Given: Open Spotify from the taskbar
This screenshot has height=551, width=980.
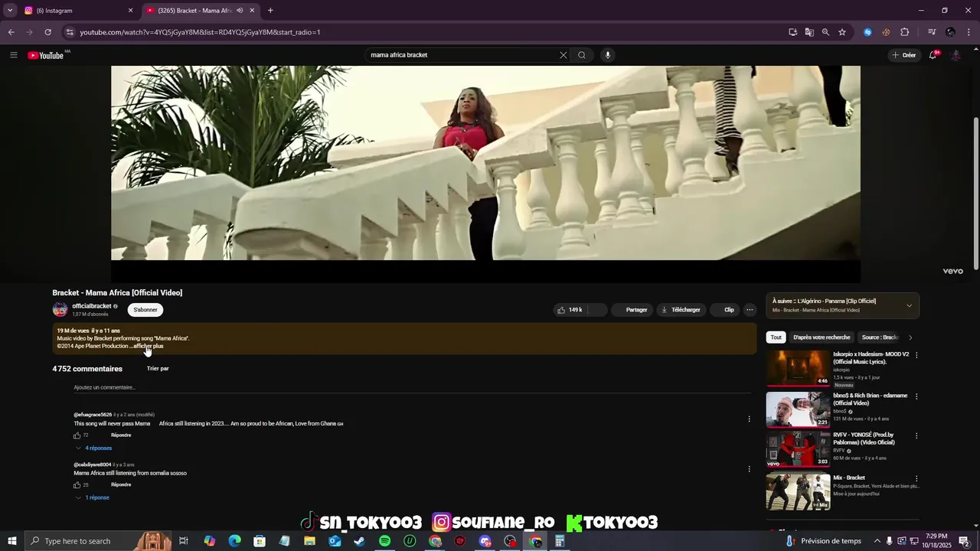Looking at the screenshot, I should (x=384, y=541).
